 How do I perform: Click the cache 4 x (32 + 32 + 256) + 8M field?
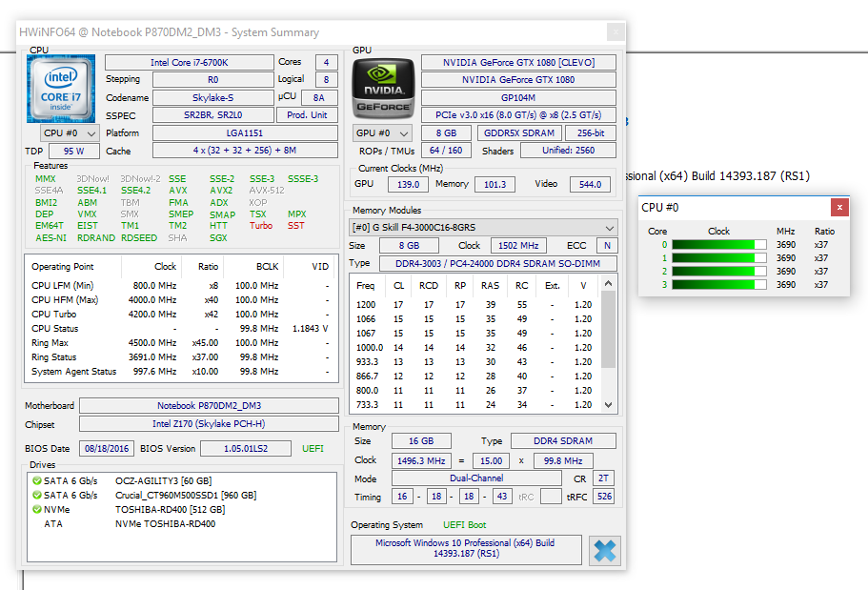pos(245,151)
